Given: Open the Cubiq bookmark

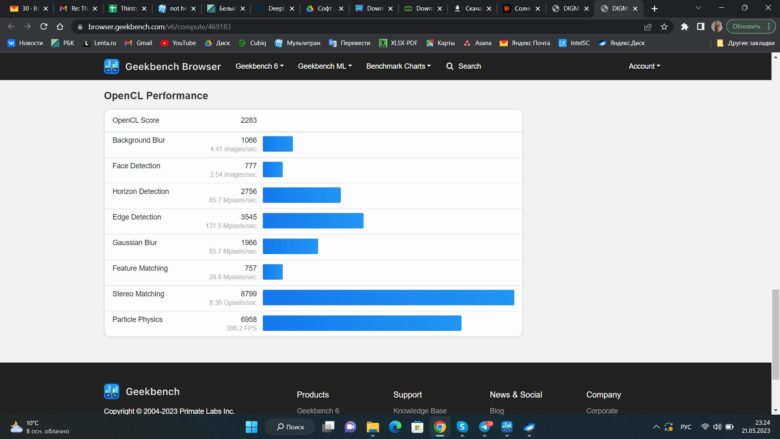Looking at the screenshot, I should (x=252, y=43).
